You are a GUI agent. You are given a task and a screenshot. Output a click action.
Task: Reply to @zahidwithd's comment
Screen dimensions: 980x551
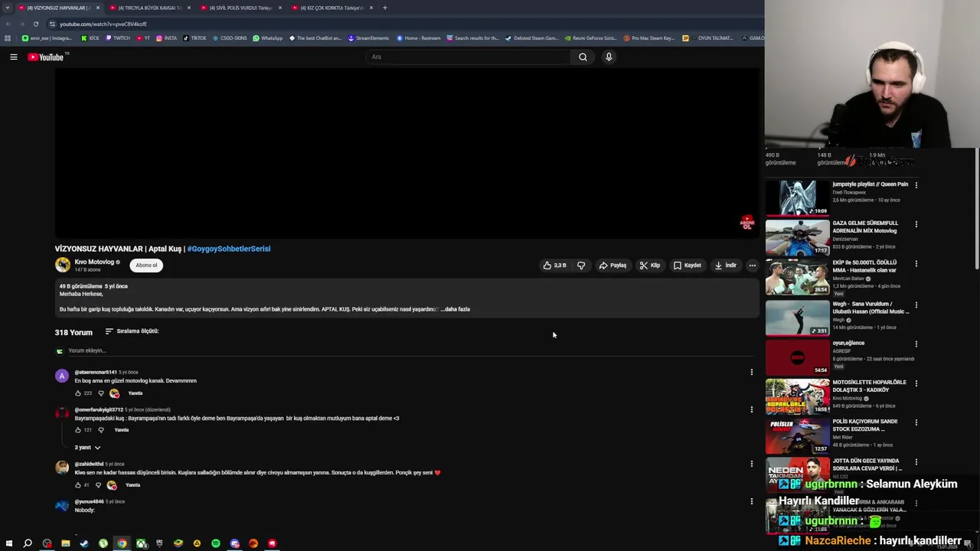click(133, 485)
